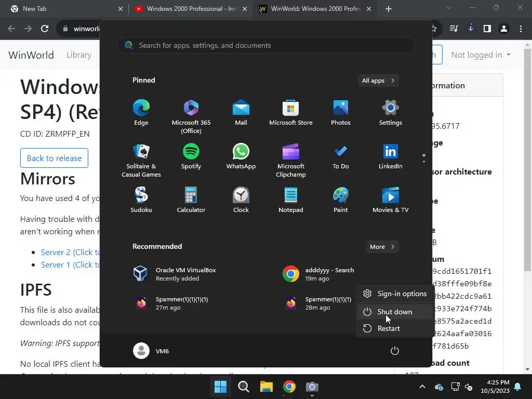The image size is (532, 399).
Task: Switch to Windows 2000 Professional YouTube tab
Action: (x=190, y=9)
